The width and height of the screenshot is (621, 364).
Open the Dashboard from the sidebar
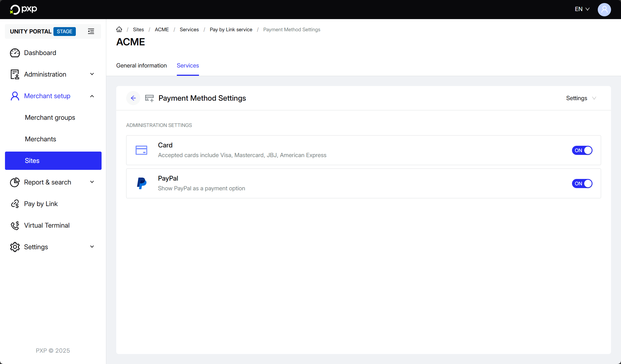click(x=40, y=53)
